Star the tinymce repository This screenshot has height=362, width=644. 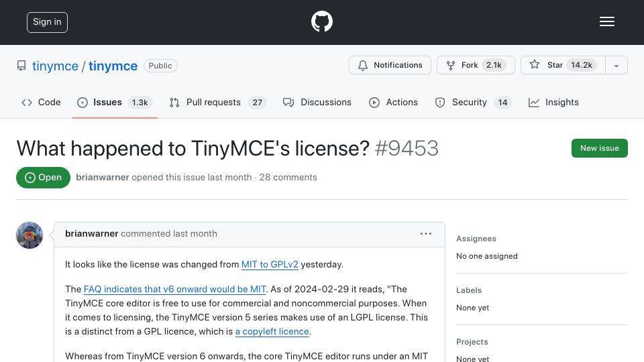[x=563, y=65]
